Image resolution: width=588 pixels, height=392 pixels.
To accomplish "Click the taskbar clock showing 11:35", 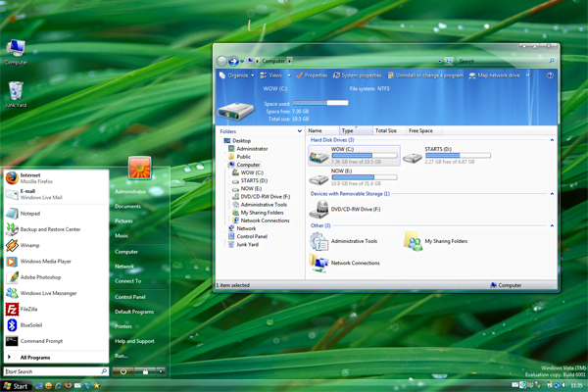I will coord(576,385).
